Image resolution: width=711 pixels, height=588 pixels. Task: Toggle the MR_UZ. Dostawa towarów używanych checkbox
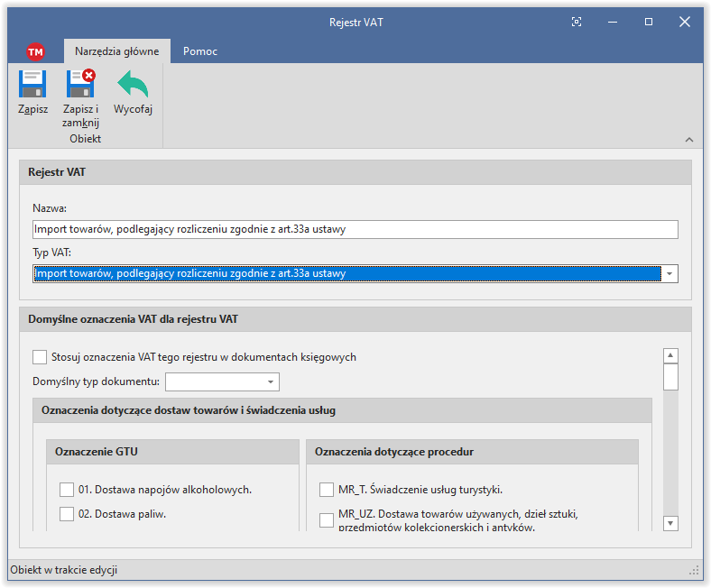(x=327, y=520)
